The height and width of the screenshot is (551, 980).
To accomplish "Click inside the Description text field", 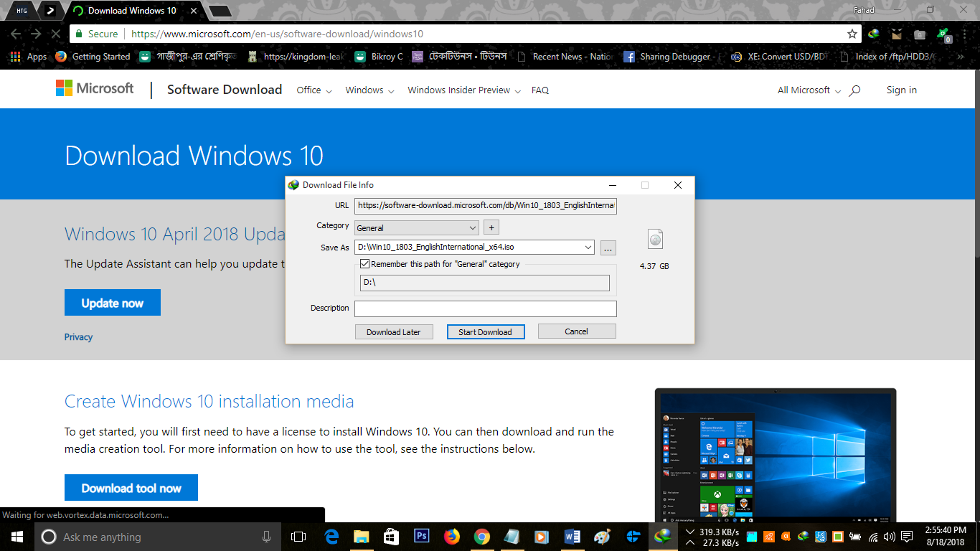I will click(485, 309).
